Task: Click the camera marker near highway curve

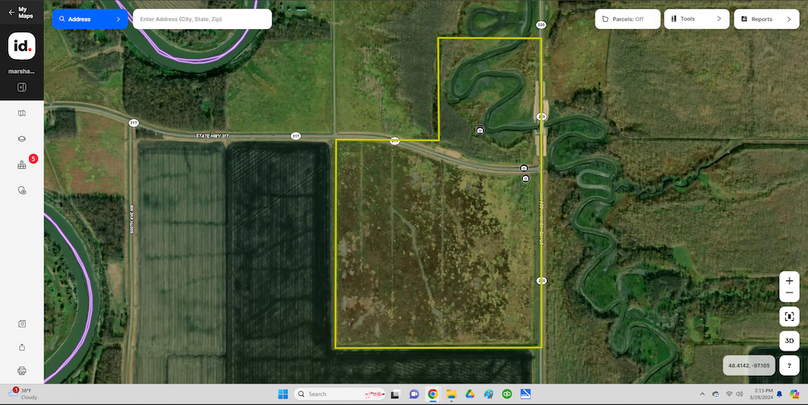Action: point(481,130)
